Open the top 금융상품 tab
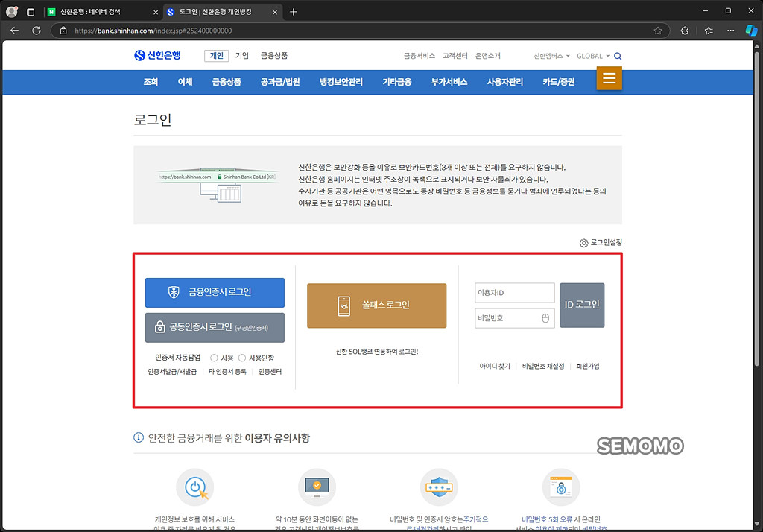 (274, 55)
